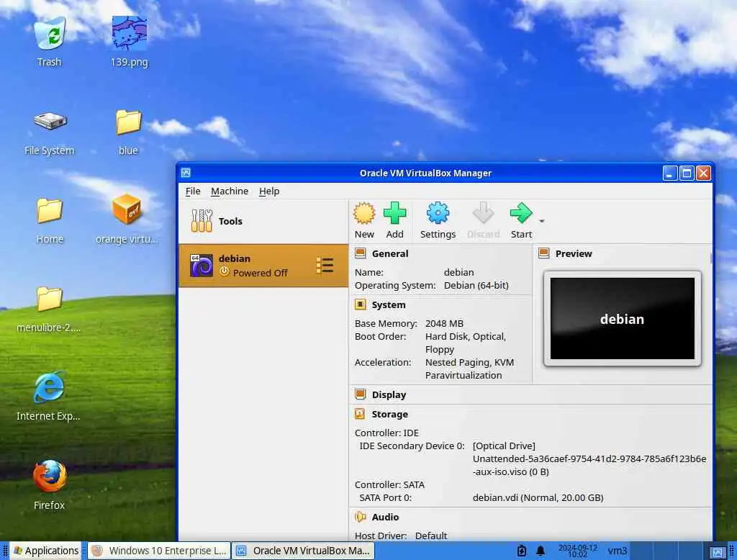Select the debian Powered Off machine
The width and height of the screenshot is (737, 560).
click(263, 266)
